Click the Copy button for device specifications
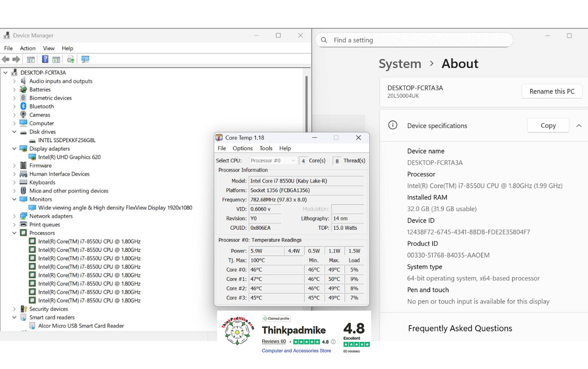 tap(548, 126)
